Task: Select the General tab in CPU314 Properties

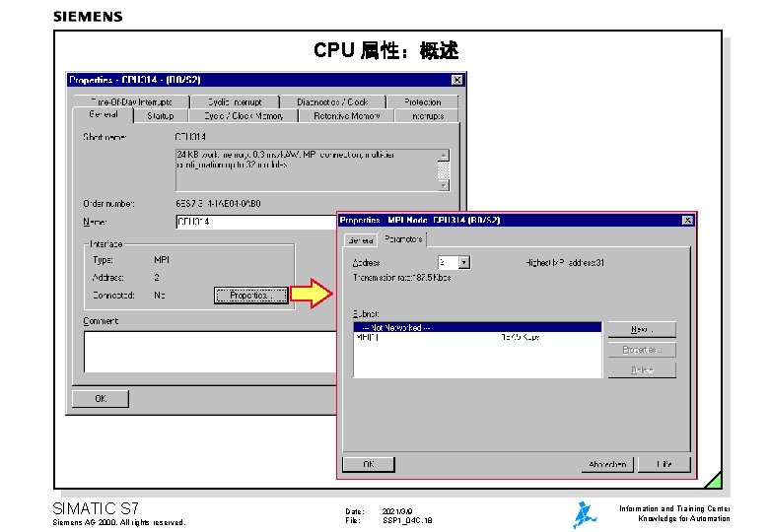Action: coord(104,114)
